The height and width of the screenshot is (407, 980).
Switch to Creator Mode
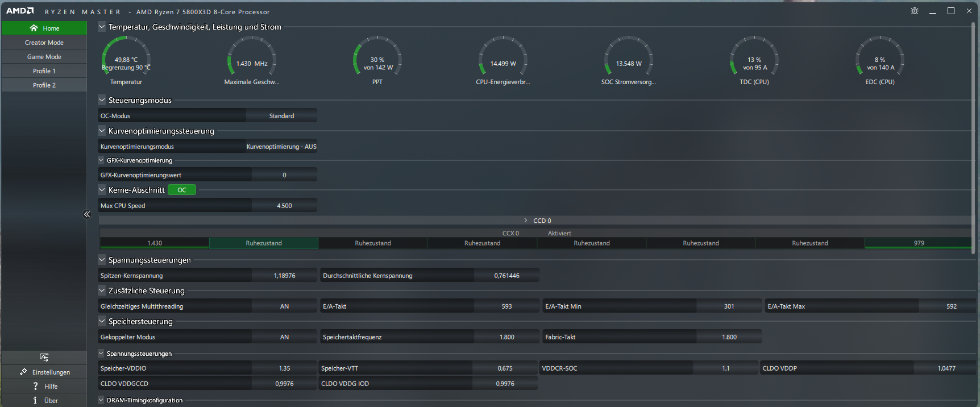pyautogui.click(x=44, y=43)
